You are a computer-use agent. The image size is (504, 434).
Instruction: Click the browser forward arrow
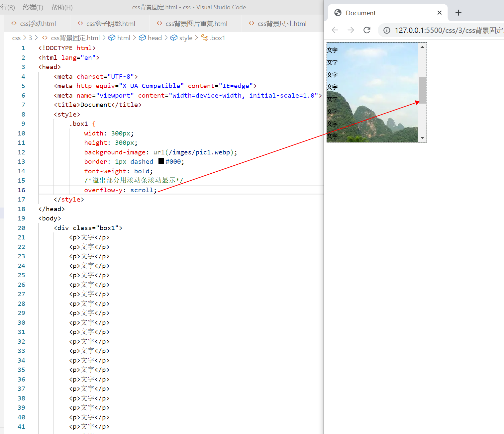351,30
